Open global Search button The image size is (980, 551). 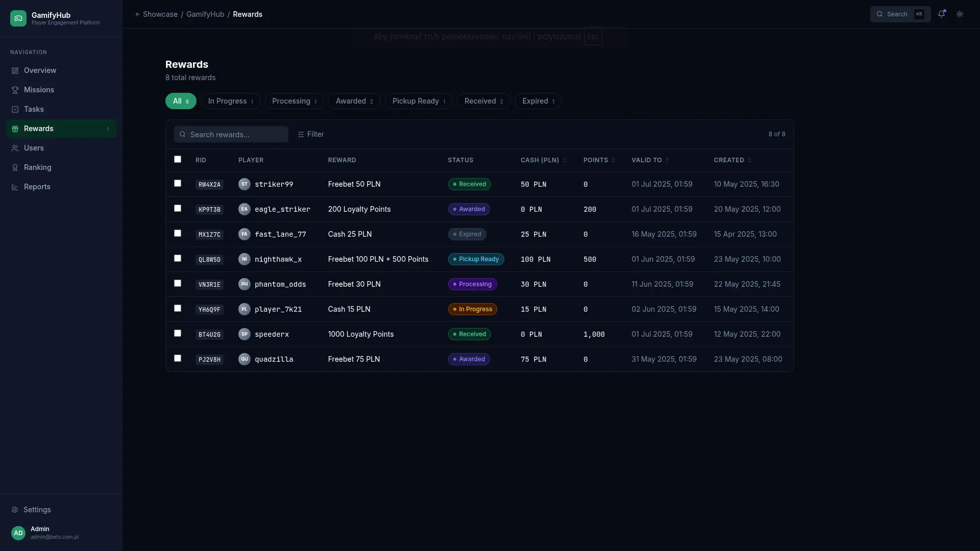point(900,14)
